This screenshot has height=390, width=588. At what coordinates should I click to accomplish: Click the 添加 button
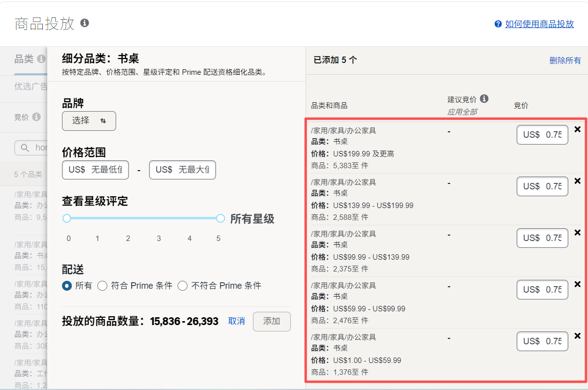pyautogui.click(x=272, y=322)
